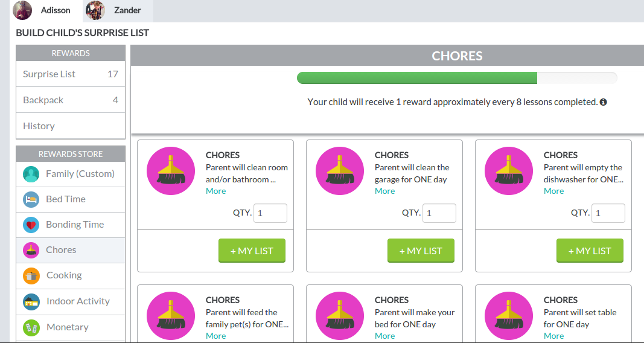Add the empty dishwasher chore to My List
The width and height of the screenshot is (644, 343).
[590, 251]
